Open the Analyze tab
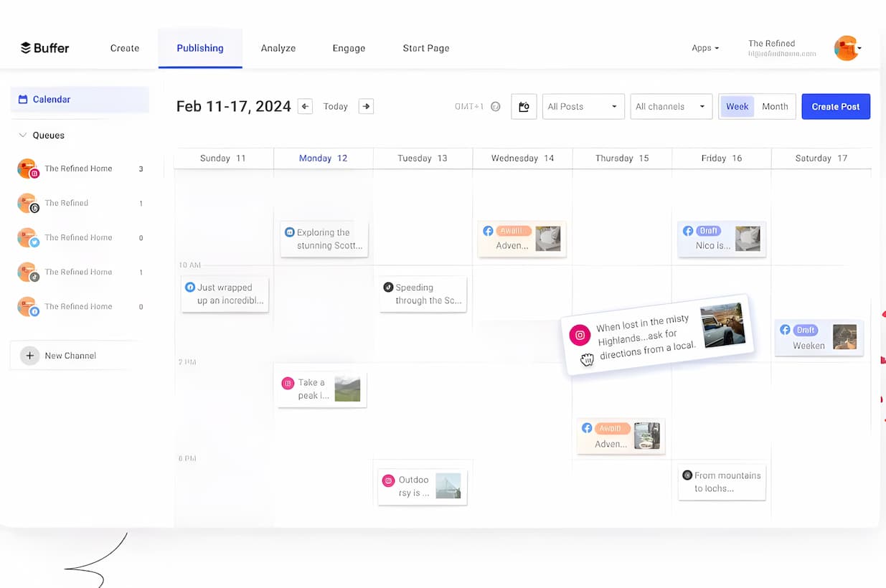 278,48
